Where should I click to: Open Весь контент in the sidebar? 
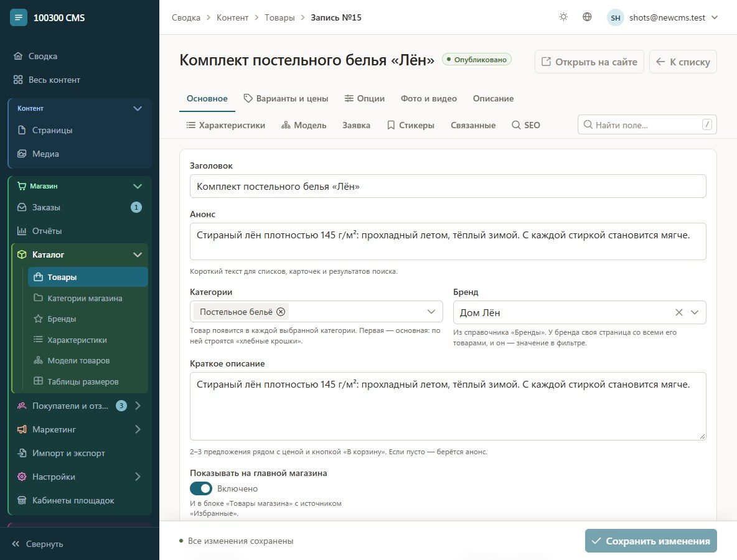point(80,80)
